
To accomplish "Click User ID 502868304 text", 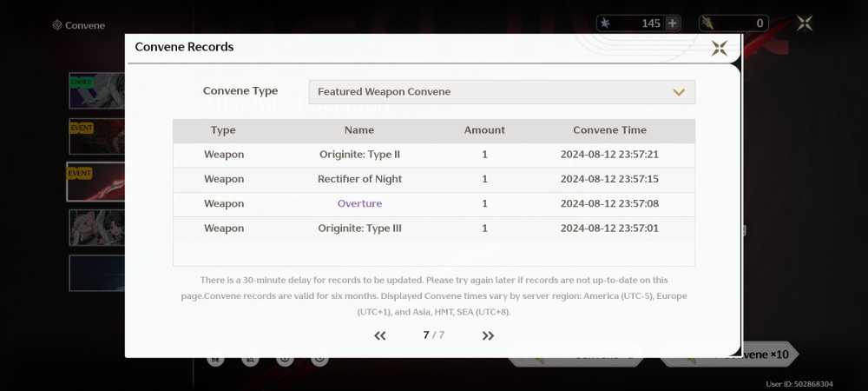I will tap(799, 384).
